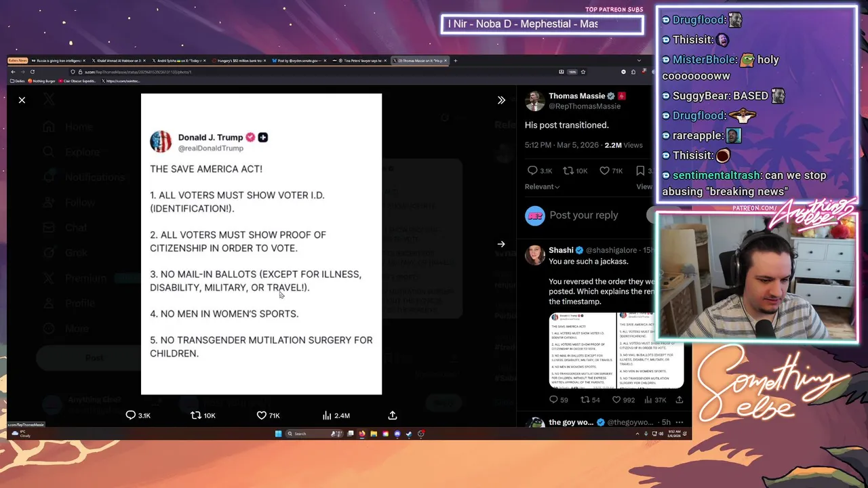Screen dimensions: 868x488
Task: Click Donald J. Trump avatar in photo
Action: click(x=161, y=142)
